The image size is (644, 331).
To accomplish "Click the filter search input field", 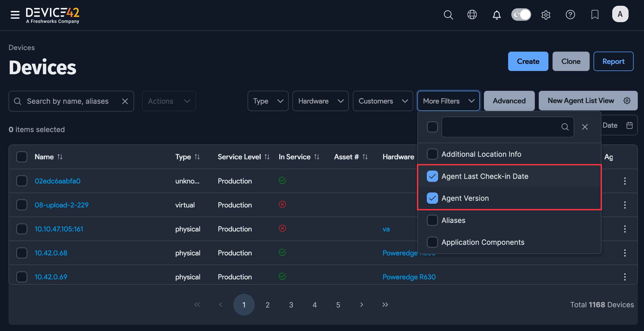I will click(x=501, y=127).
